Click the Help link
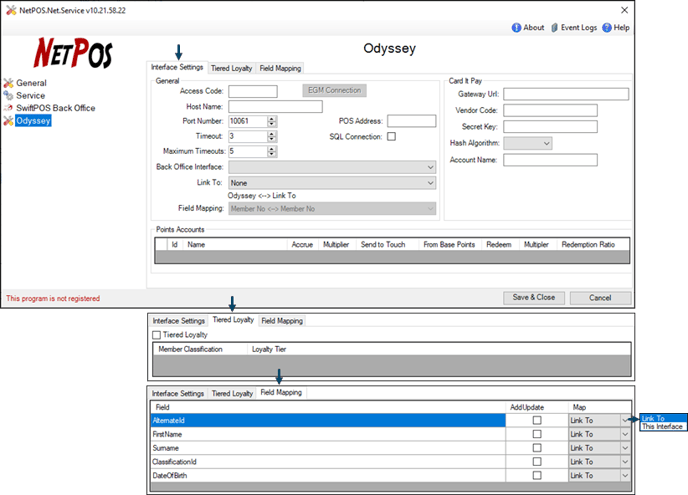 point(621,28)
